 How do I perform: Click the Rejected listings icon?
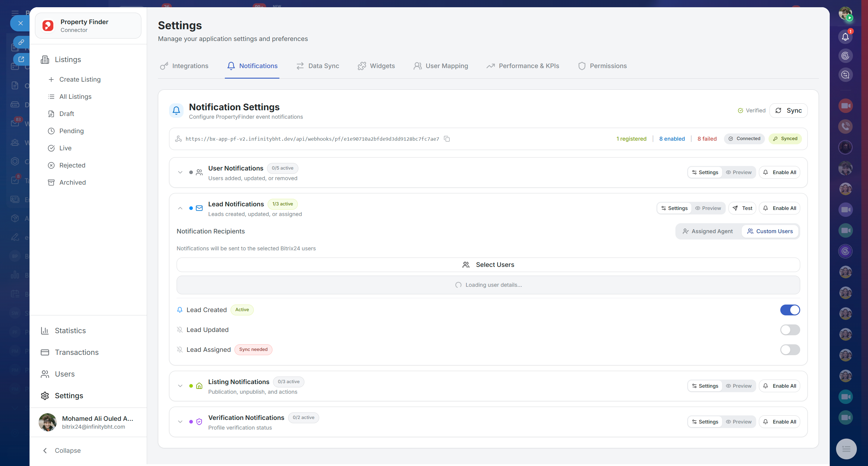pyautogui.click(x=51, y=165)
